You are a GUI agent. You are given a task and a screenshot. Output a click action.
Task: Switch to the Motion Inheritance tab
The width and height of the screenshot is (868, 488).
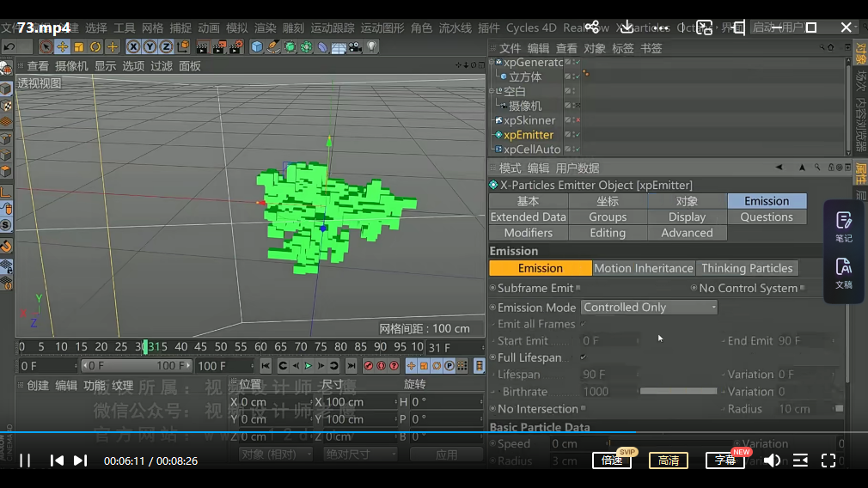tap(643, 268)
